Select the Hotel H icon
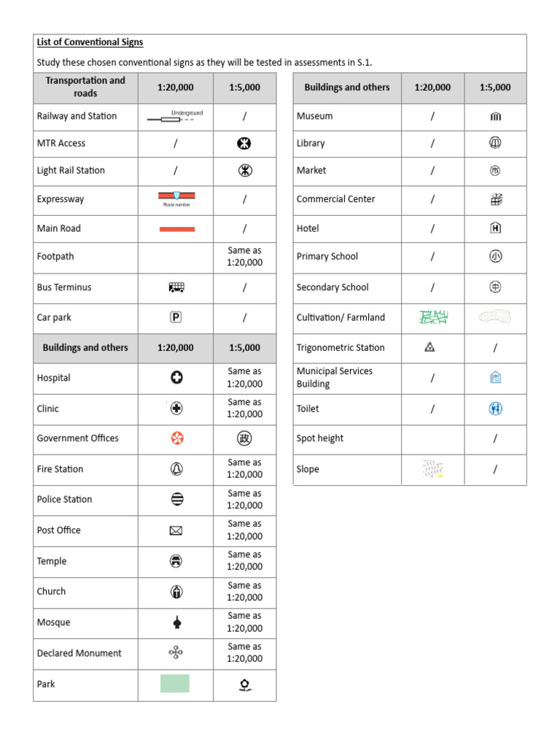The height and width of the screenshot is (747, 560). (495, 228)
